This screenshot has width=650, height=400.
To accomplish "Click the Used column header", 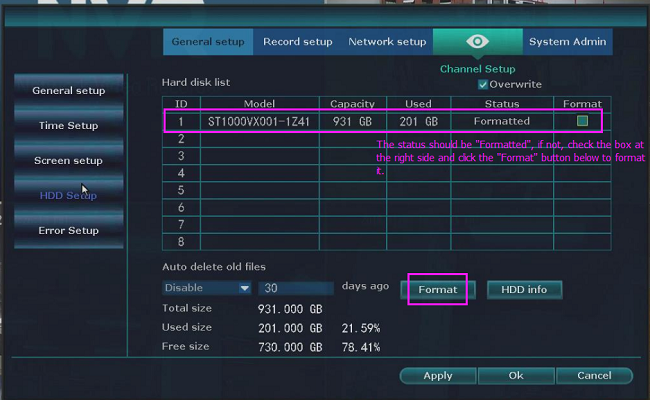I will (418, 104).
